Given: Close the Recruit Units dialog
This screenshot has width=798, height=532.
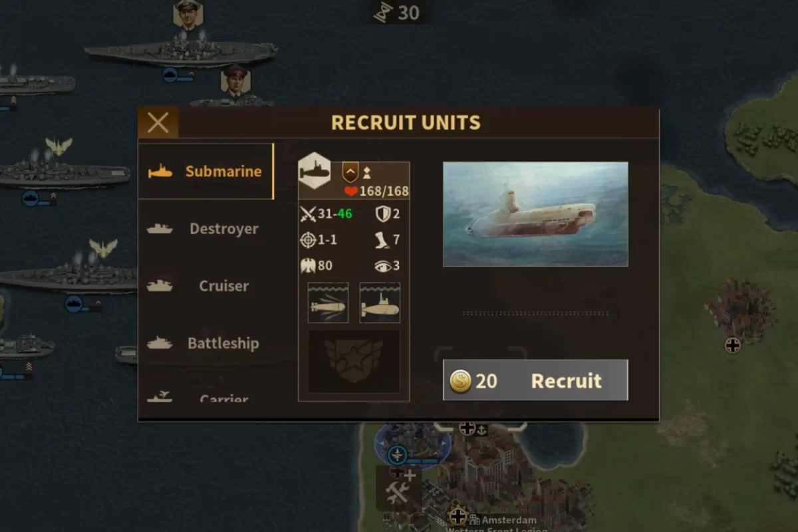Looking at the screenshot, I should point(158,122).
